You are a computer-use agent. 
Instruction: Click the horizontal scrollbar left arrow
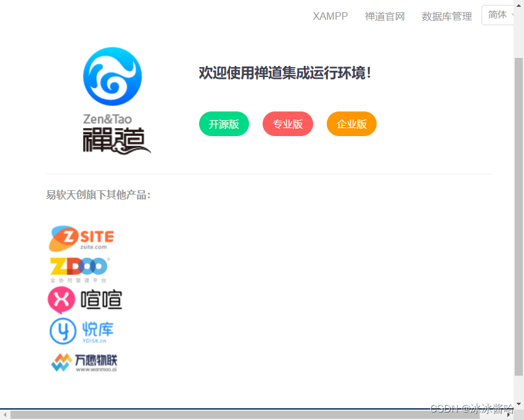[5, 414]
